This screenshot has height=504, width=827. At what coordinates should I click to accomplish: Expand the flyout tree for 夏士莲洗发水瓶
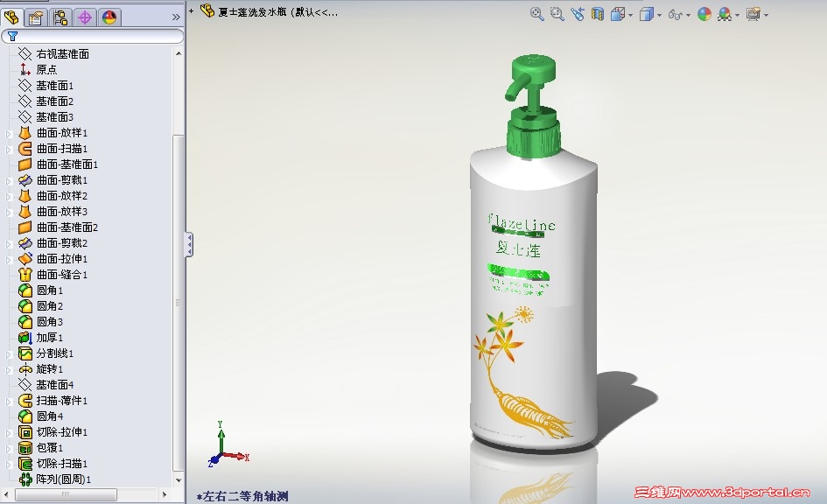pyautogui.click(x=192, y=10)
